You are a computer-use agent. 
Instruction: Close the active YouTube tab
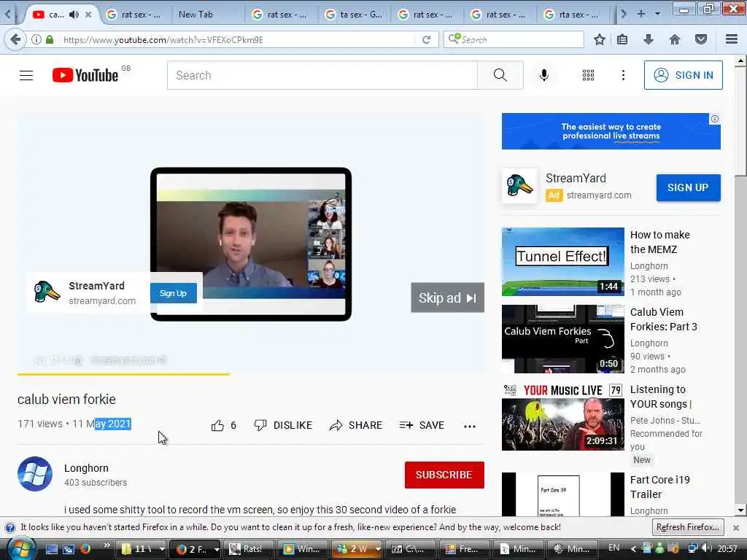pyautogui.click(x=88, y=15)
